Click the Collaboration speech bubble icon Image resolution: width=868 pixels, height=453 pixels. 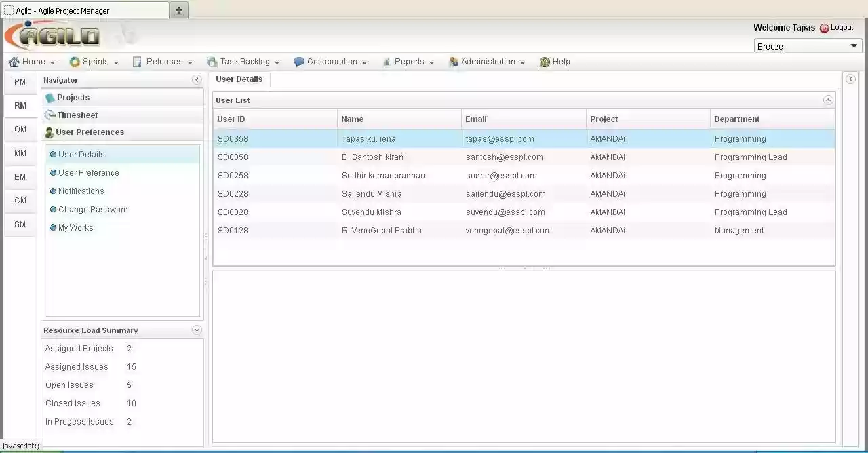(298, 61)
